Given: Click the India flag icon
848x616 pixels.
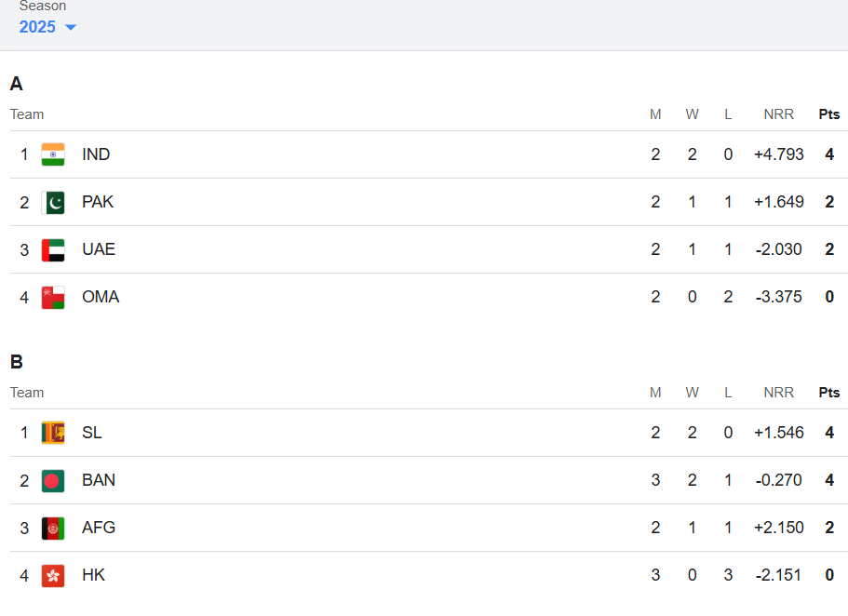Looking at the screenshot, I should click(x=53, y=154).
